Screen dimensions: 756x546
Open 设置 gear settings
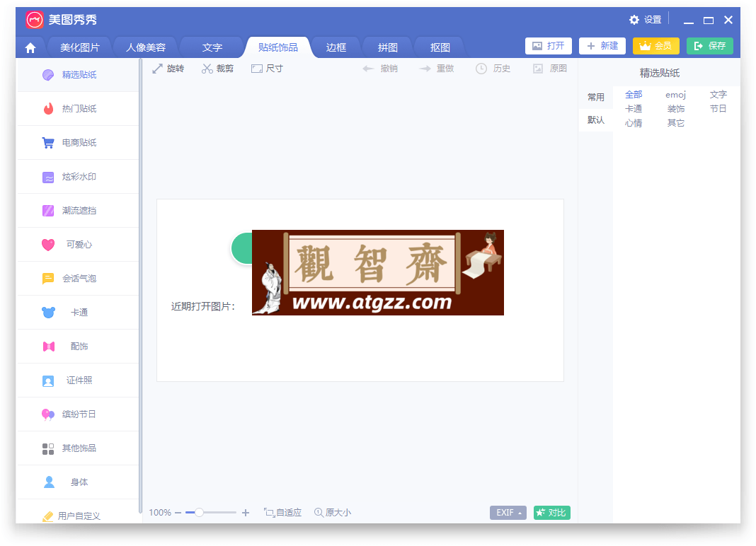pos(645,20)
